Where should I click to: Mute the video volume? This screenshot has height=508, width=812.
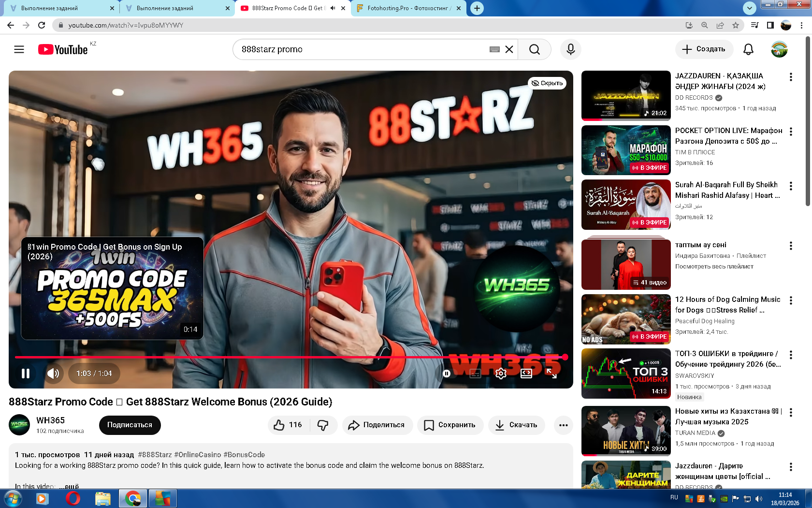53,374
